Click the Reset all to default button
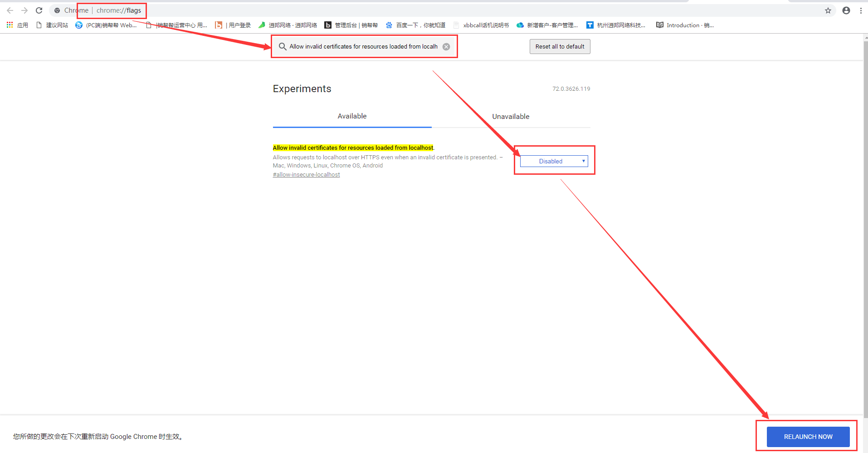This screenshot has width=868, height=453. 560,47
